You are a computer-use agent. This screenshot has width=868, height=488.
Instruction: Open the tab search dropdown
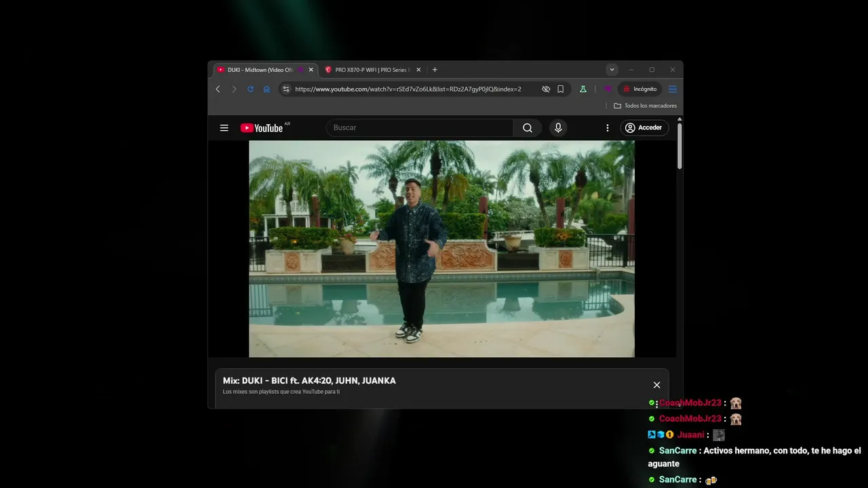point(612,70)
